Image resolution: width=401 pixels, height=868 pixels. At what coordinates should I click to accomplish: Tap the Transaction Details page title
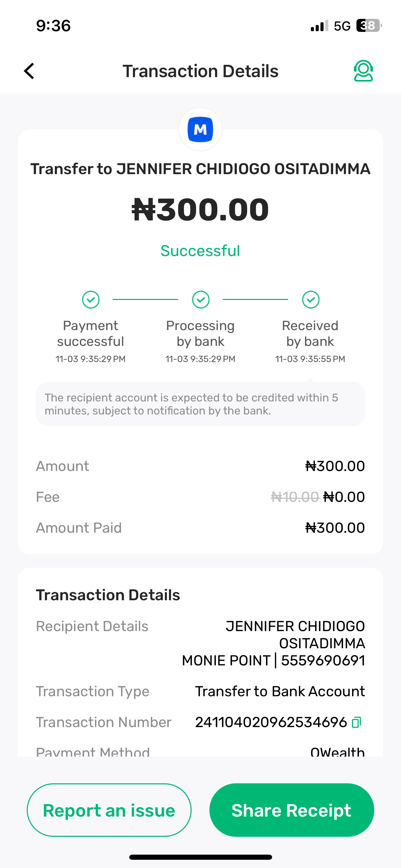click(x=200, y=71)
